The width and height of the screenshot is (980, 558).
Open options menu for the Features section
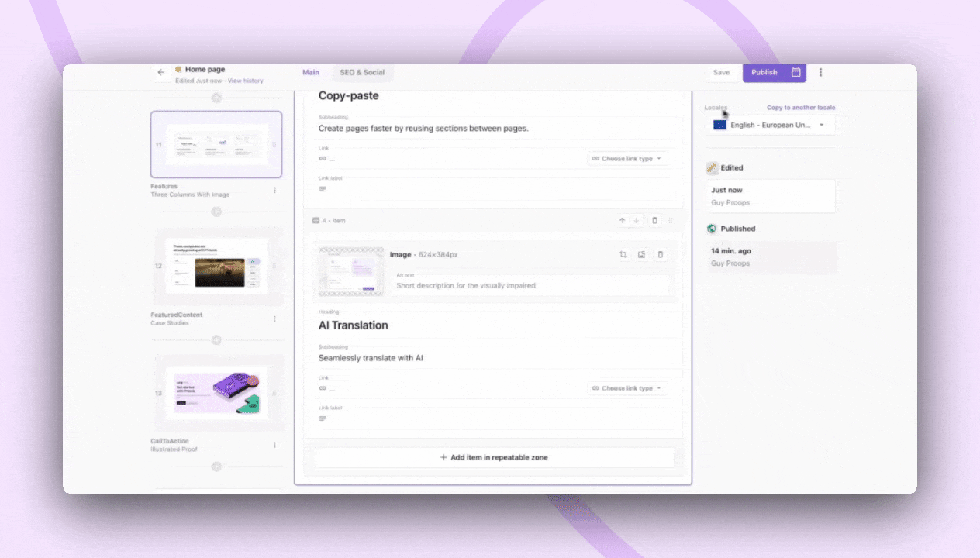(x=274, y=190)
